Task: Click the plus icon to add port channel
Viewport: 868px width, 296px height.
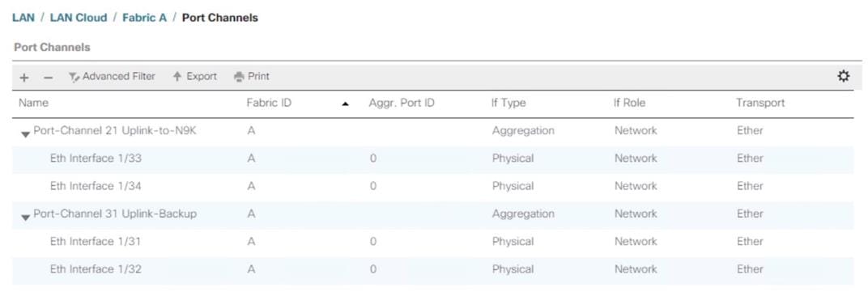Action: point(23,78)
